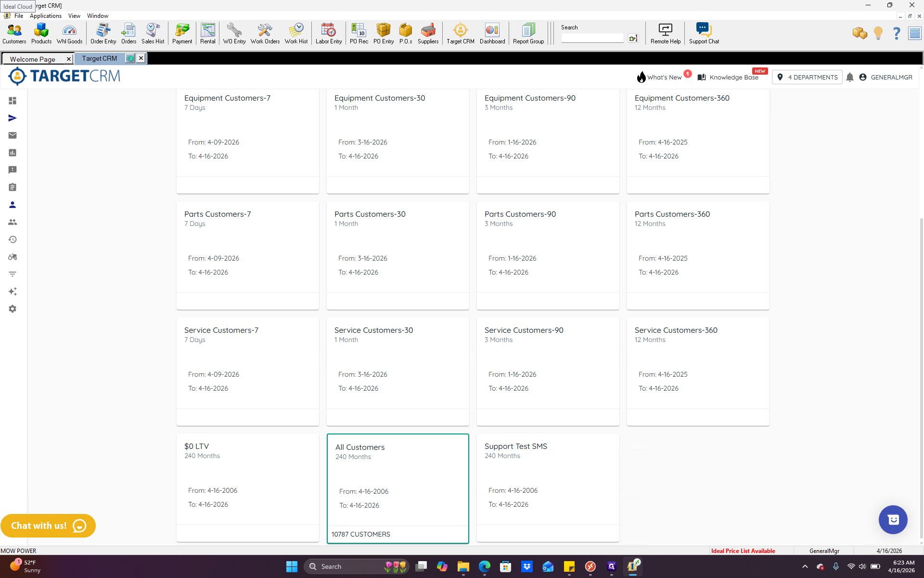Image resolution: width=924 pixels, height=578 pixels.
Task: Switch to the Welcome Page tab
Action: pos(33,59)
